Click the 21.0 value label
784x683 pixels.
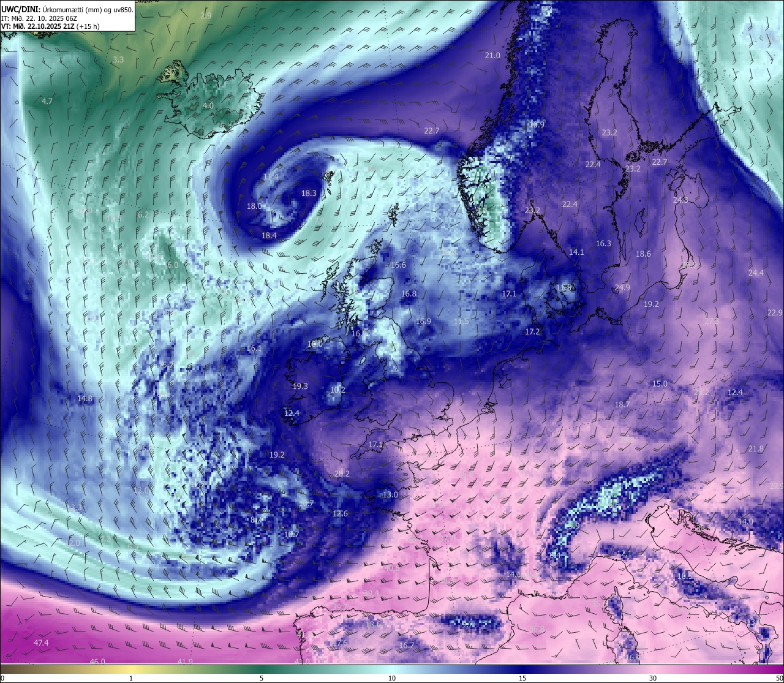click(492, 56)
